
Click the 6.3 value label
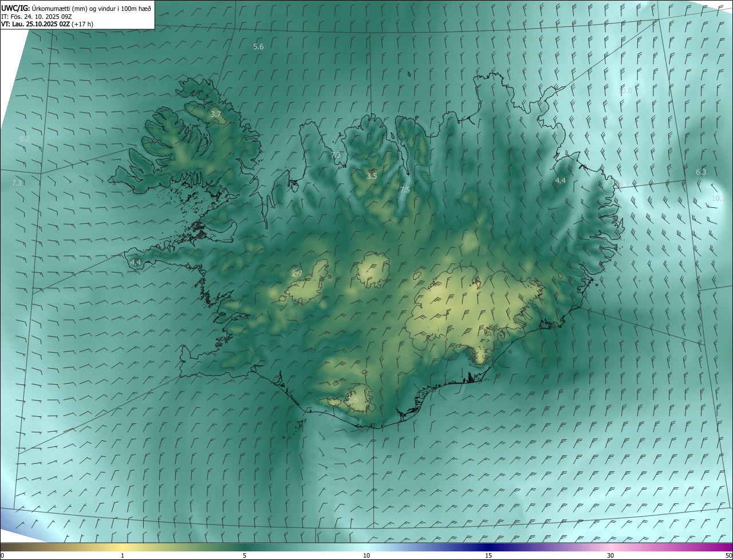pyautogui.click(x=701, y=172)
